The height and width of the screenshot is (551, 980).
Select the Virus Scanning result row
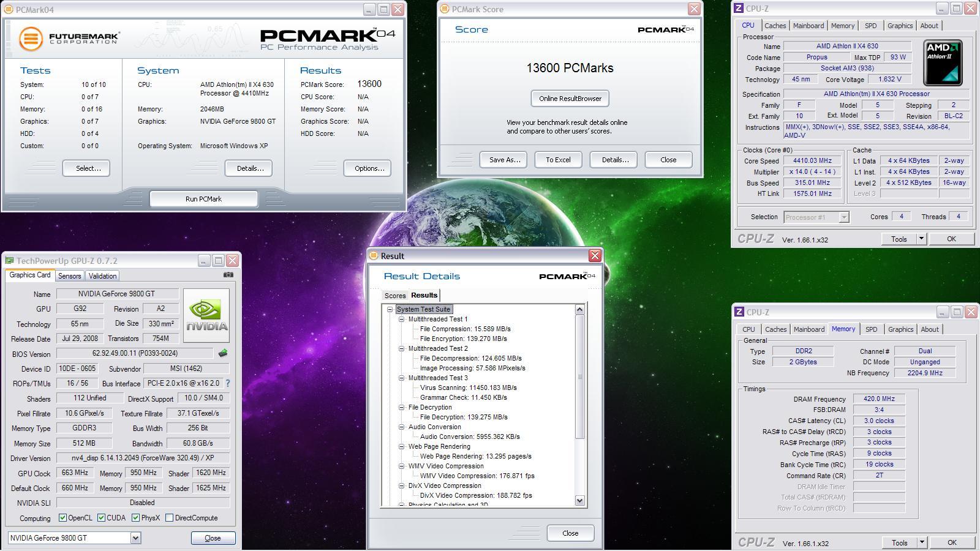point(469,388)
